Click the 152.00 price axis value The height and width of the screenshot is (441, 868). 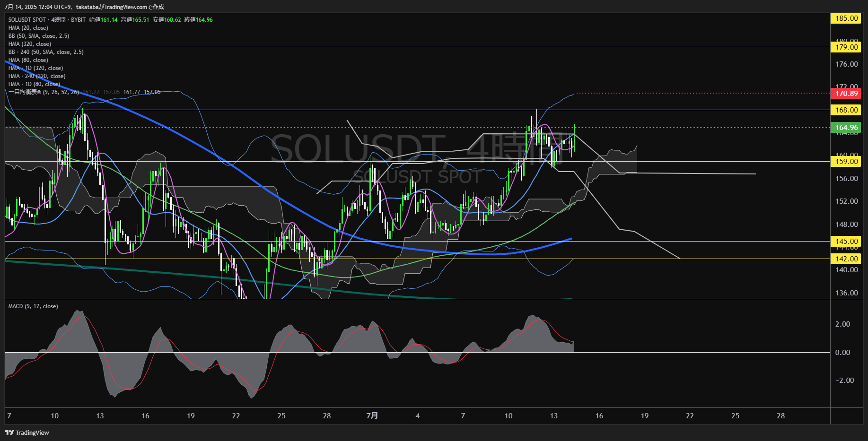click(x=846, y=201)
